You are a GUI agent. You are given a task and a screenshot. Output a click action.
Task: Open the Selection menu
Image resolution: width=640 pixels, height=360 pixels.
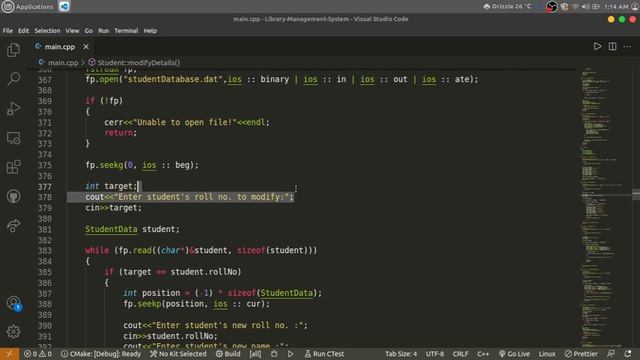coord(47,31)
